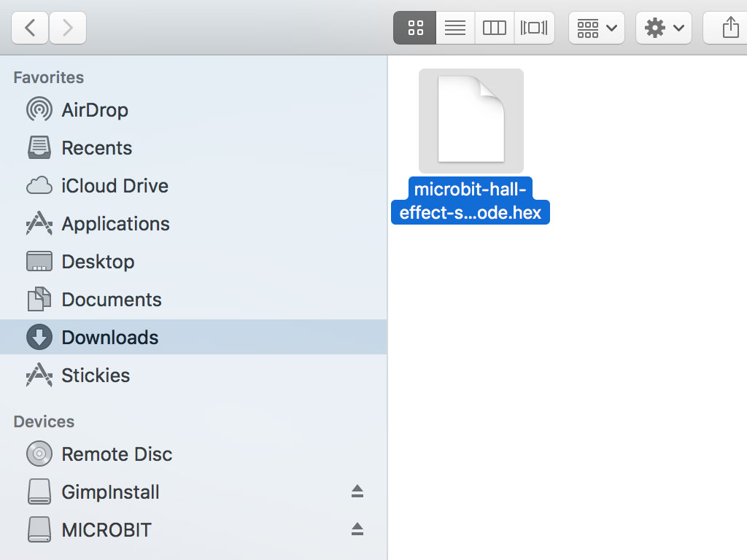Image resolution: width=747 pixels, height=560 pixels.
Task: Click the Downloads arrow icon
Action: pyautogui.click(x=39, y=337)
